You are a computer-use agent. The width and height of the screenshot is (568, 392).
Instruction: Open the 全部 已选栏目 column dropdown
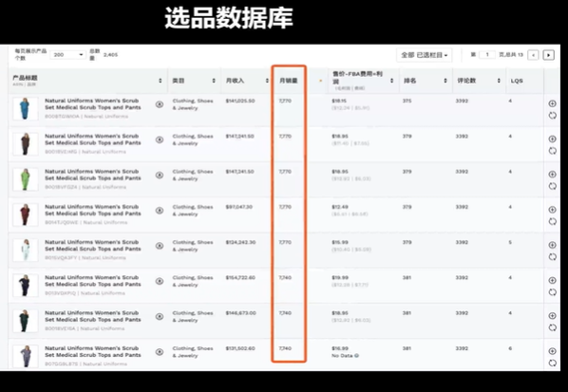pos(425,55)
